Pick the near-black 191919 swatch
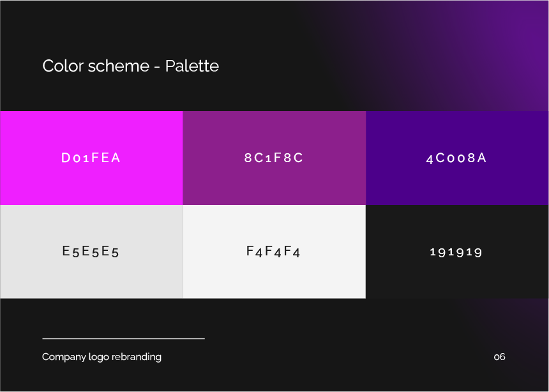 [x=457, y=252]
